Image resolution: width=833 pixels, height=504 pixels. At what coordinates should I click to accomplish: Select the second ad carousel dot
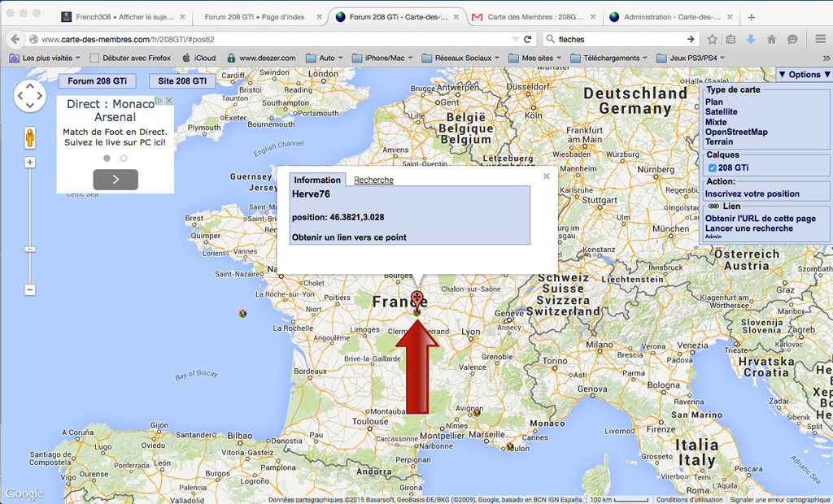[x=124, y=159]
